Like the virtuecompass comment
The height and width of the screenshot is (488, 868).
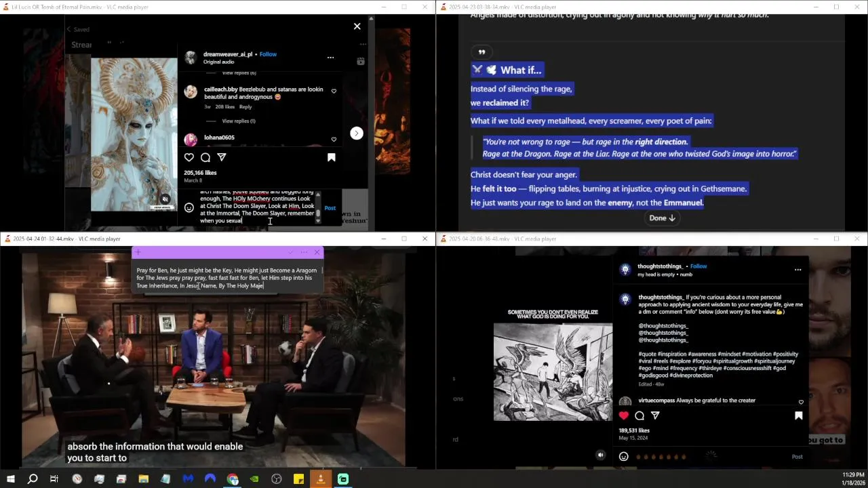pyautogui.click(x=801, y=402)
